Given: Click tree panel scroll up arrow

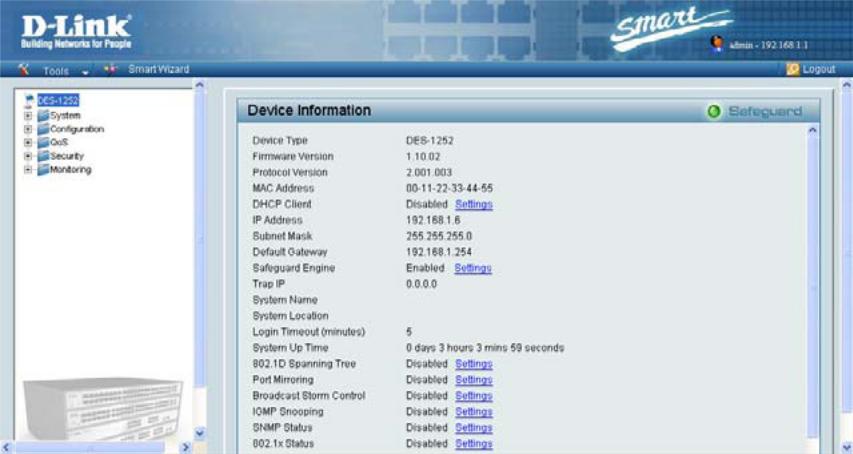Looking at the screenshot, I should coord(200,85).
